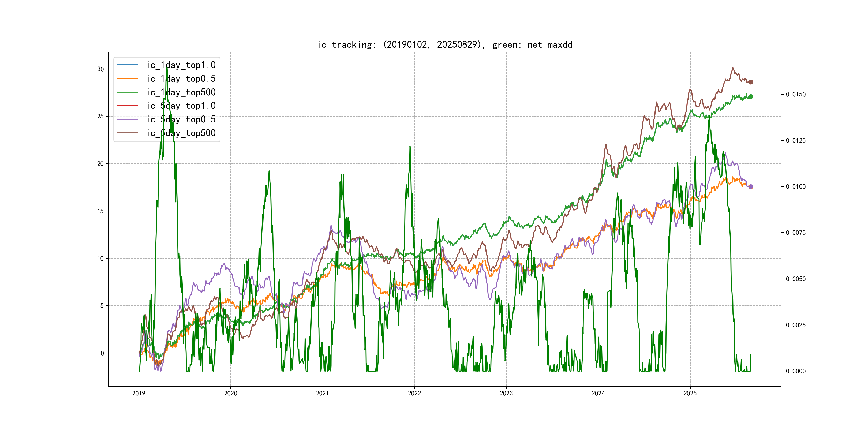Click the ic_5day_top500 legend label
The width and height of the screenshot is (868, 434).
click(181, 133)
